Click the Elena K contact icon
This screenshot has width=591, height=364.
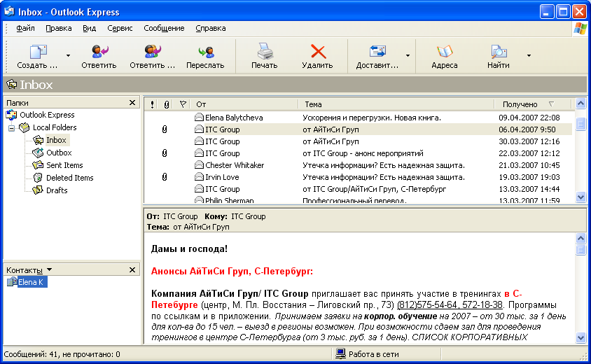(12, 282)
